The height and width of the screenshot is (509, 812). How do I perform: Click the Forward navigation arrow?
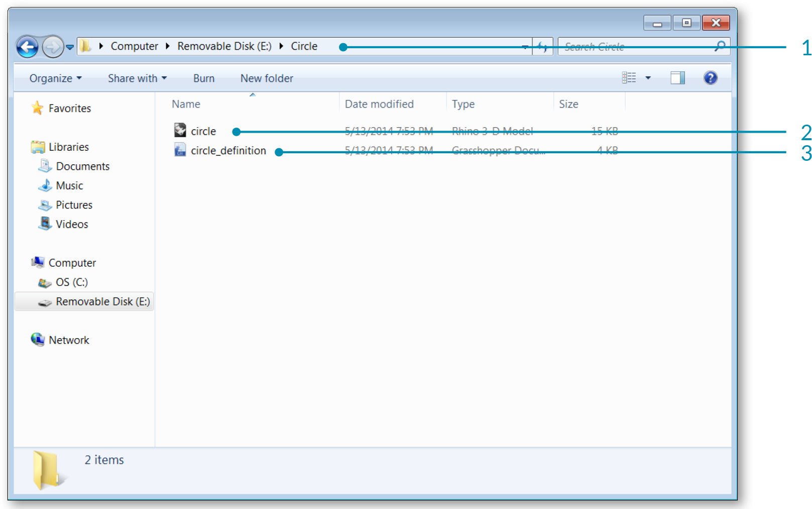point(52,47)
